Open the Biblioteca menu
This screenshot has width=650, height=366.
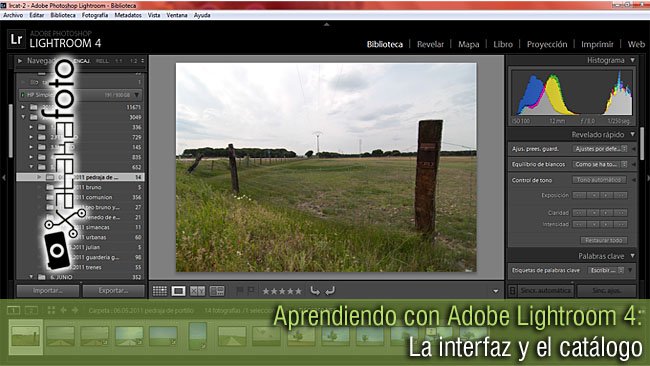(x=63, y=15)
